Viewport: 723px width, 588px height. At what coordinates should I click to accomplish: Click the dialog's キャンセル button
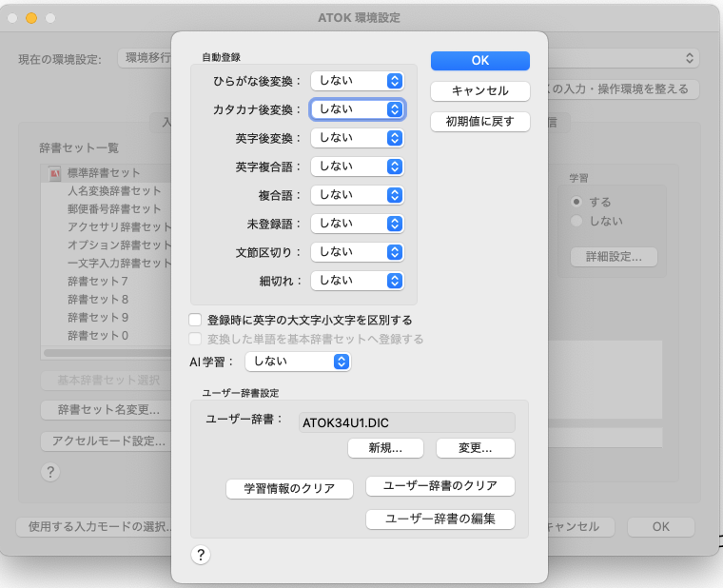pyautogui.click(x=480, y=90)
